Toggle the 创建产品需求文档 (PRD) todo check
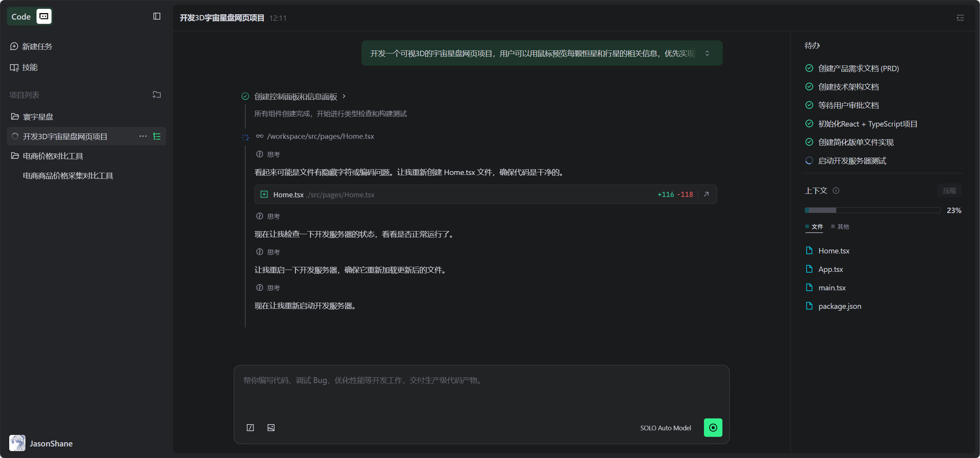 click(x=809, y=68)
